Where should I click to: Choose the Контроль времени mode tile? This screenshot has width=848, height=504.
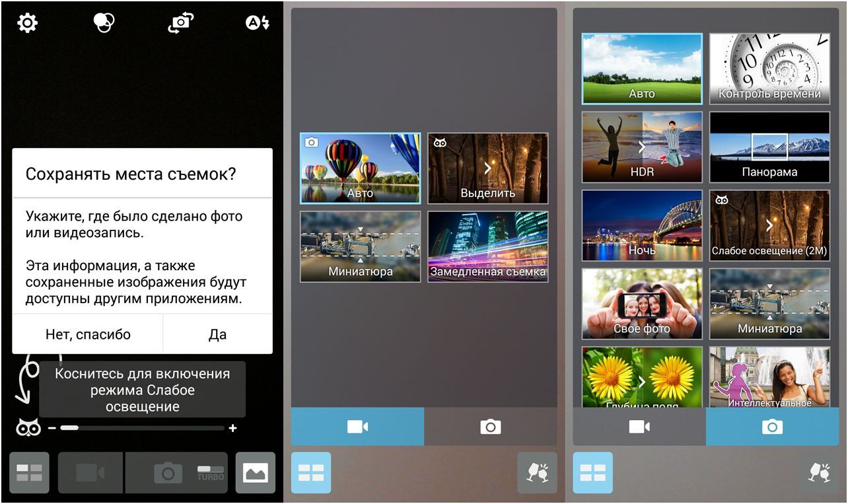click(769, 69)
